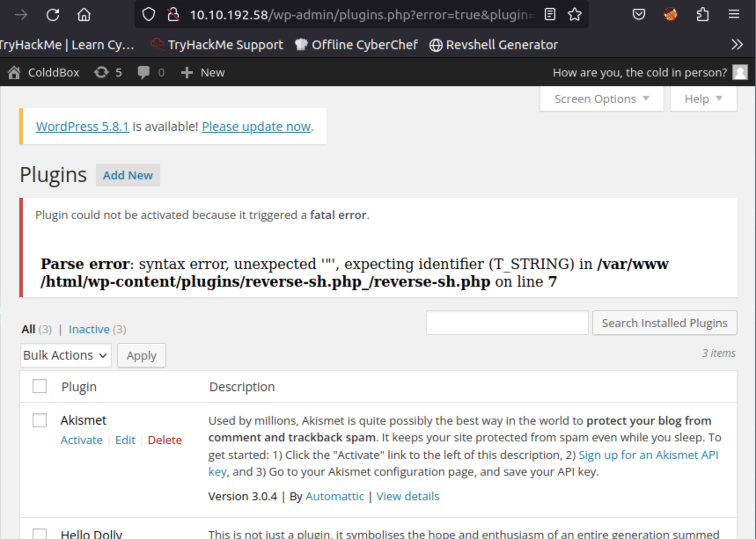This screenshot has height=539, width=756.
Task: Show more bookmarks with the chevron
Action: tap(737, 44)
